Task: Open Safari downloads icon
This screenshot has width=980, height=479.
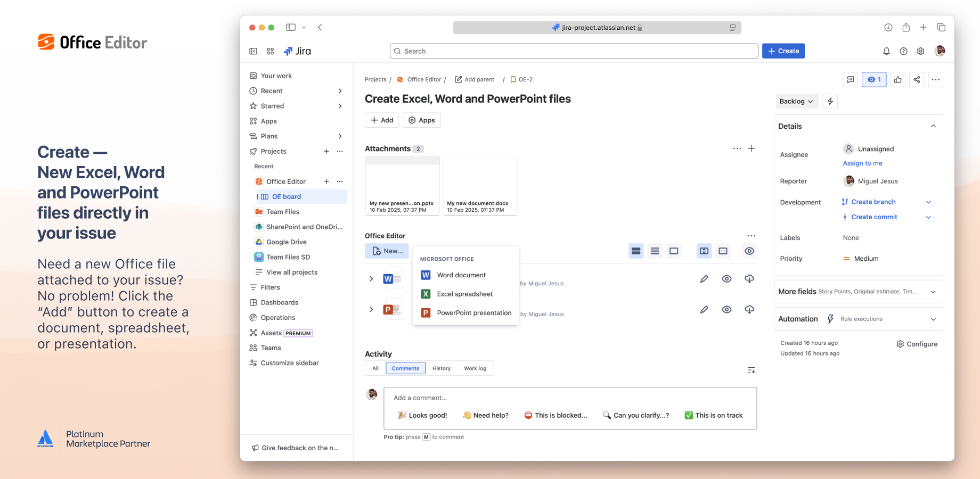Action: (888, 27)
